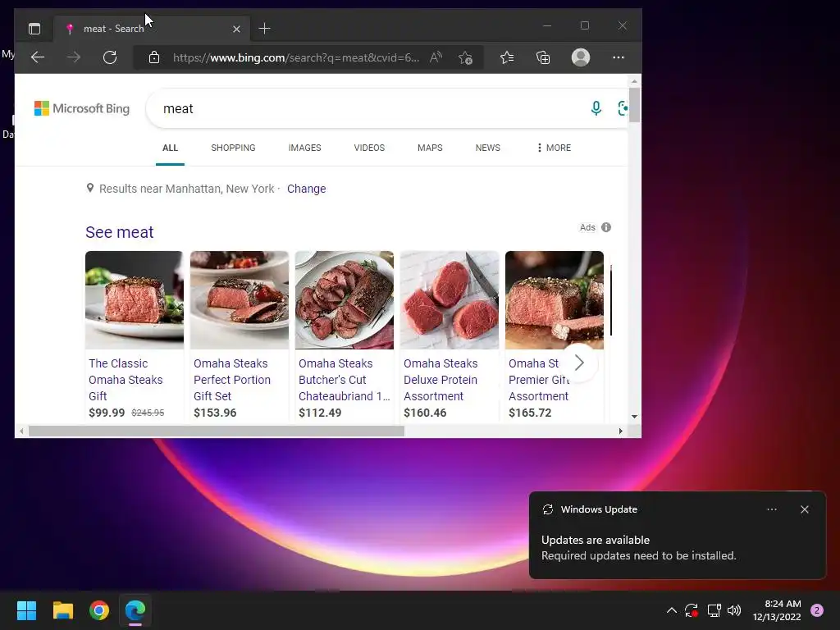
Task: Go back to previous page
Action: (x=38, y=57)
